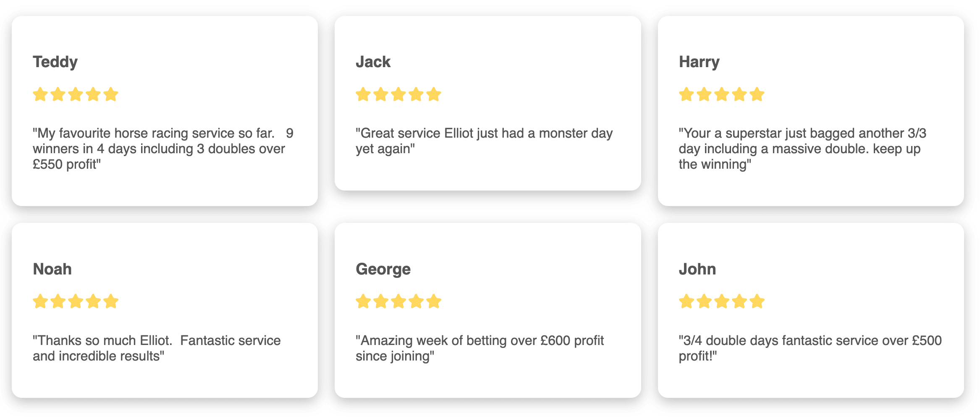Screen dimensions: 980x418
Task: Click George's £600 profit review text
Action: click(480, 348)
